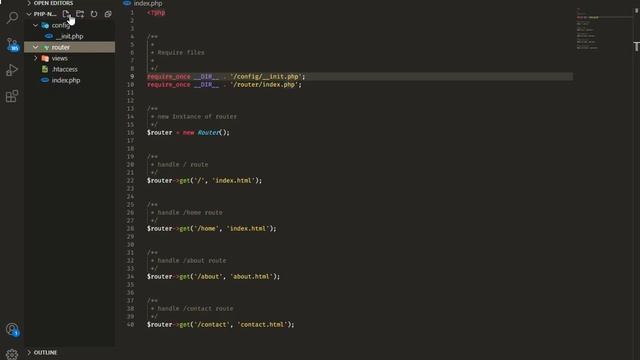Collapse all folders in explorer

tap(108, 14)
